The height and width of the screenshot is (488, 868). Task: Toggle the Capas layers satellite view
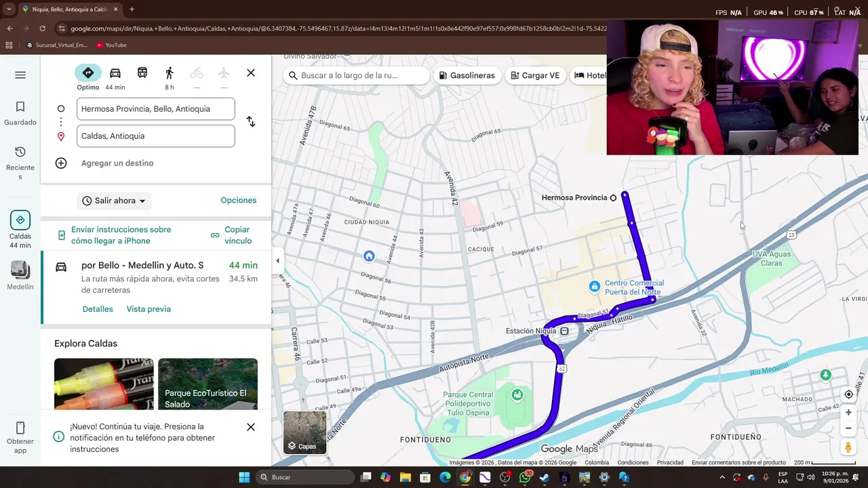[304, 432]
